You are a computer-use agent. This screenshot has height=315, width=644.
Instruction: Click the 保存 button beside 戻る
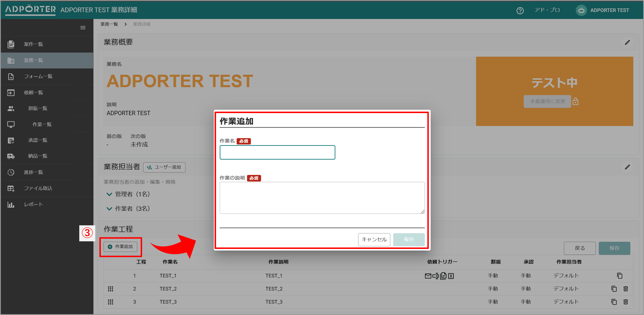tap(614, 248)
